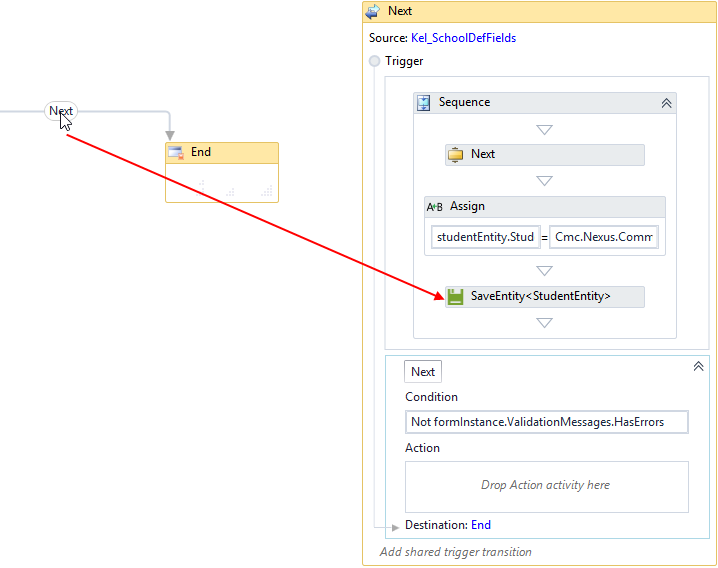The height and width of the screenshot is (568, 718).
Task: Select the Assign activity icon
Action: pos(435,207)
